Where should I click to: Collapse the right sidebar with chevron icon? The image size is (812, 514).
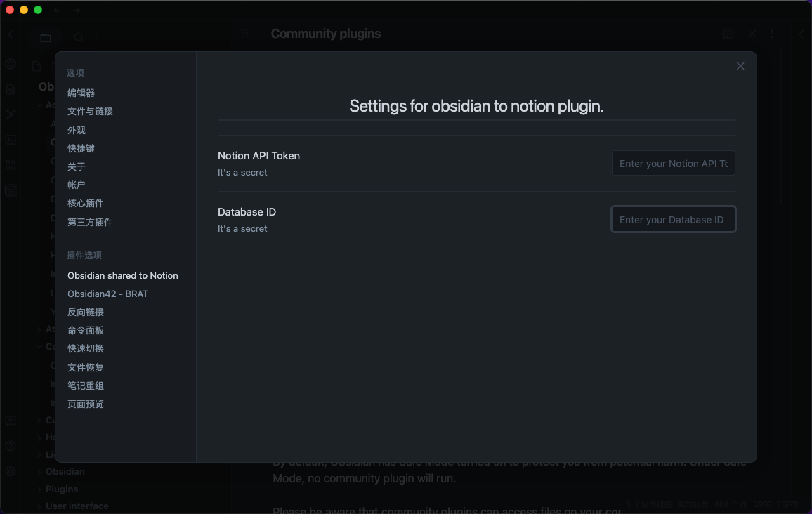pos(801,34)
